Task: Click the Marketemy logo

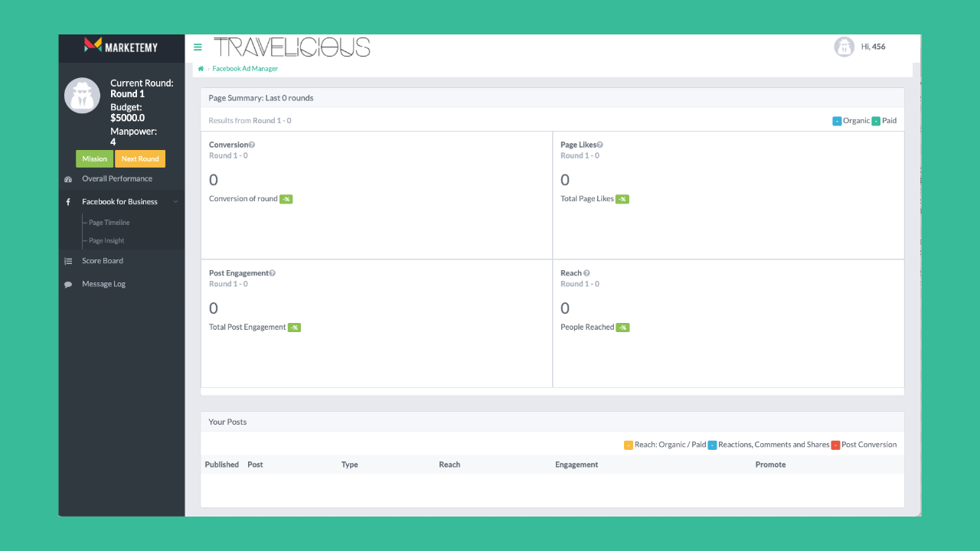Action: 121,47
